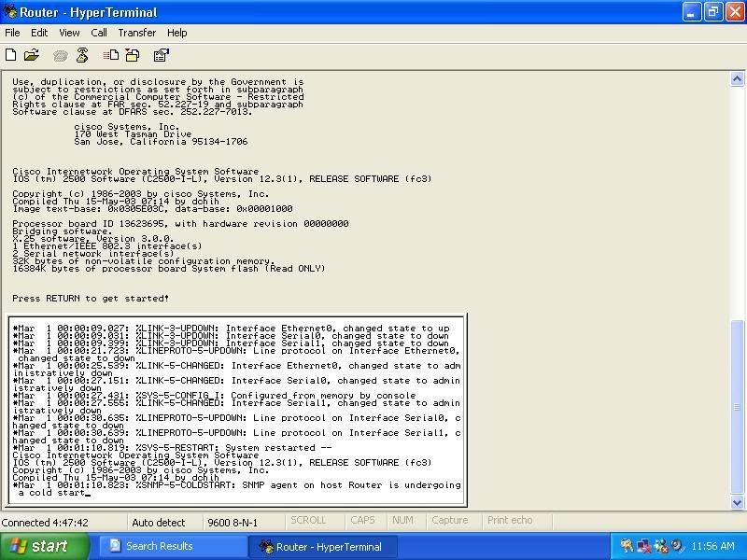Open the File menu
The image size is (747, 560).
point(12,33)
